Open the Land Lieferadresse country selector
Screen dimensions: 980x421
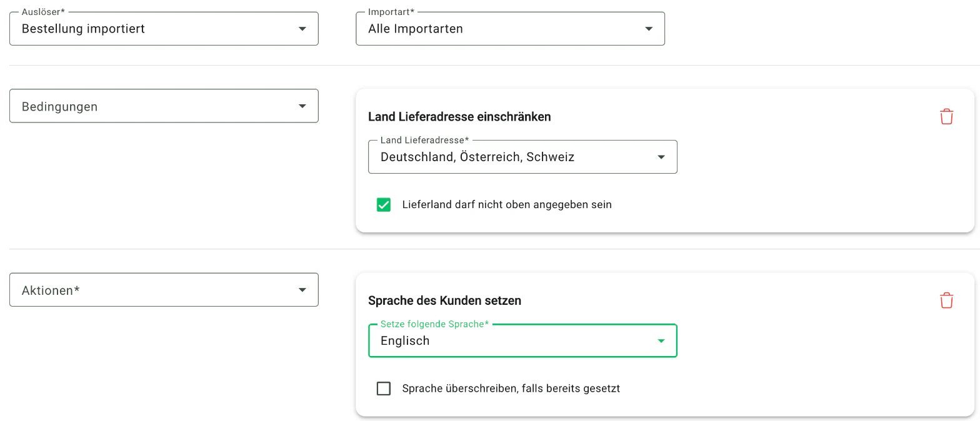point(522,157)
